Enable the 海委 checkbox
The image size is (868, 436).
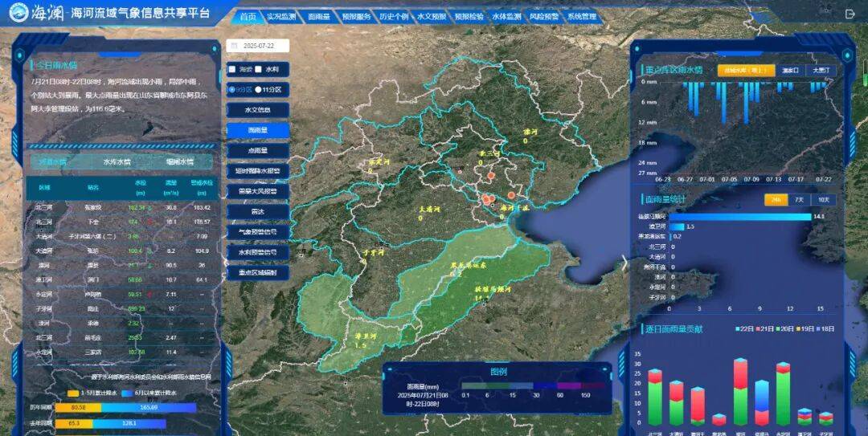(231, 69)
